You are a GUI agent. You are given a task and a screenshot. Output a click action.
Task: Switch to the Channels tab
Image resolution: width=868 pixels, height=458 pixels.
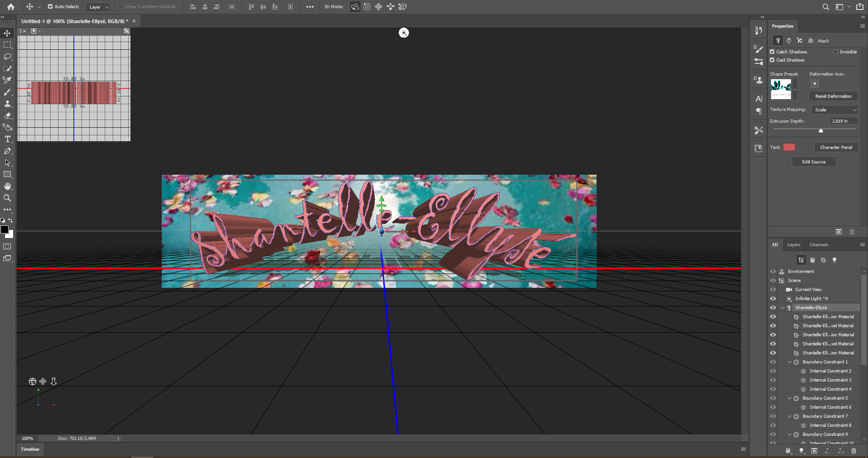tap(819, 245)
